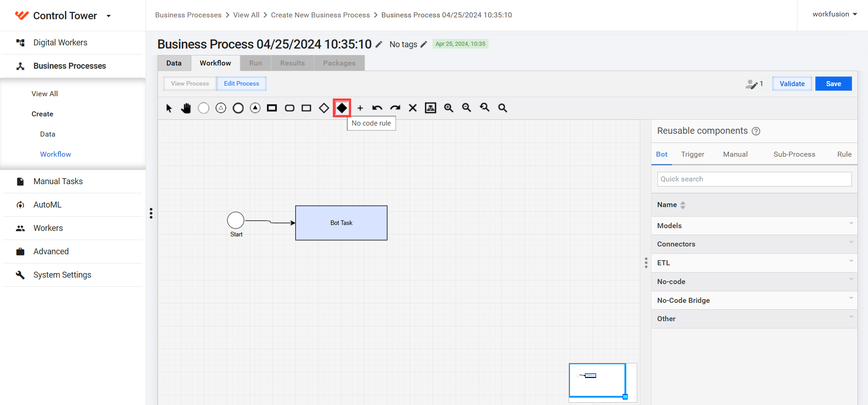Screen dimensions: 868x405
Task: Save the business process
Action: pyautogui.click(x=833, y=84)
